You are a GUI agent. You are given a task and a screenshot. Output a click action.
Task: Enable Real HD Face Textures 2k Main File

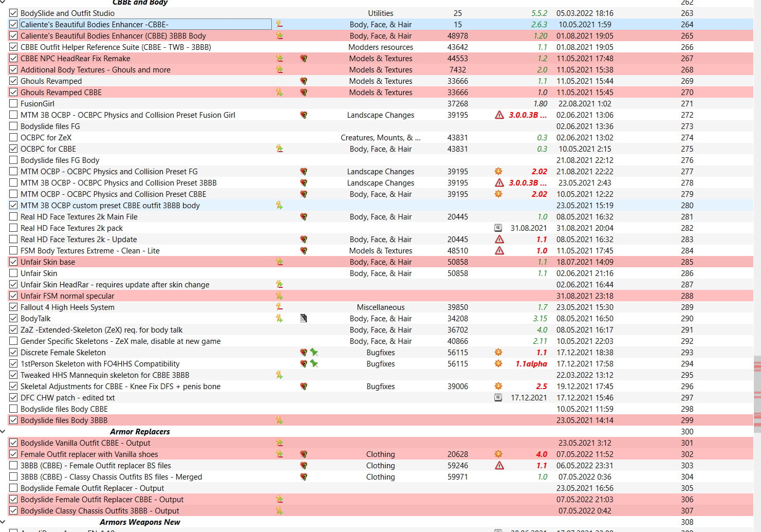(x=13, y=216)
